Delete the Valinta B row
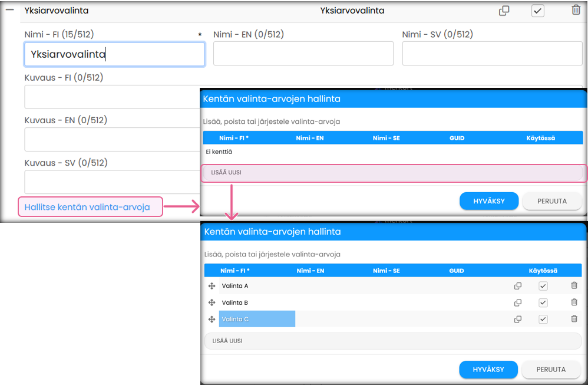 [x=574, y=302]
